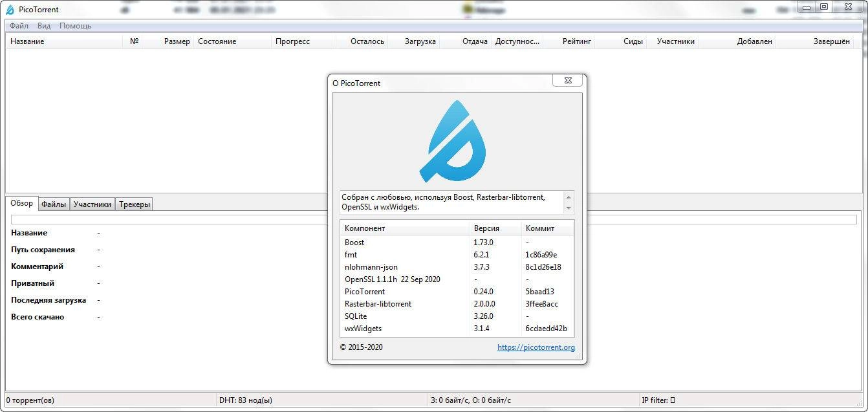Screen dimensions: 868x412
Task: Select the SQLite component row
Action: [x=457, y=316]
